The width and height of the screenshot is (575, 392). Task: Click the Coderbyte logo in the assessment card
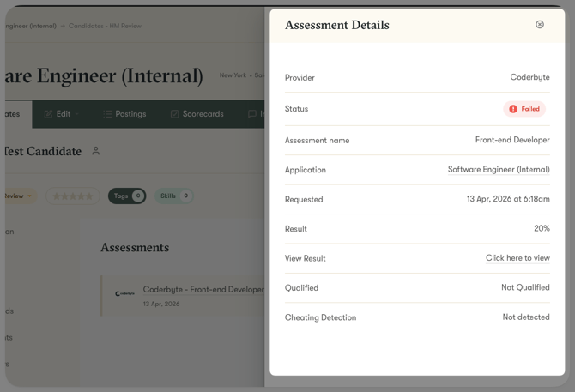coord(124,293)
